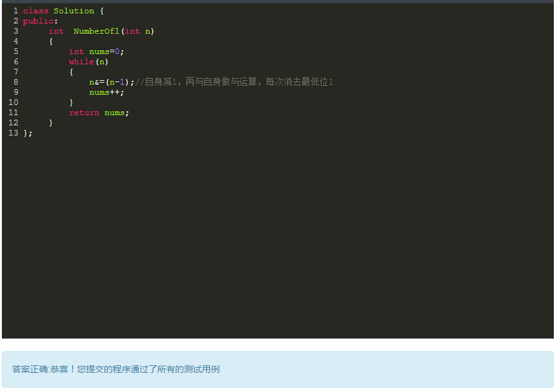Click line number 13 in gutter
This screenshot has height=392, width=557.
(x=13, y=133)
